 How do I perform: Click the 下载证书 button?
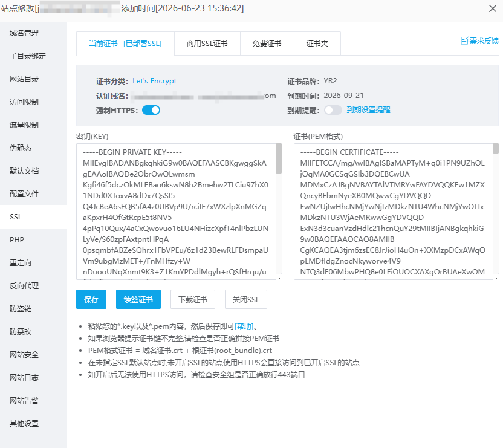193,299
